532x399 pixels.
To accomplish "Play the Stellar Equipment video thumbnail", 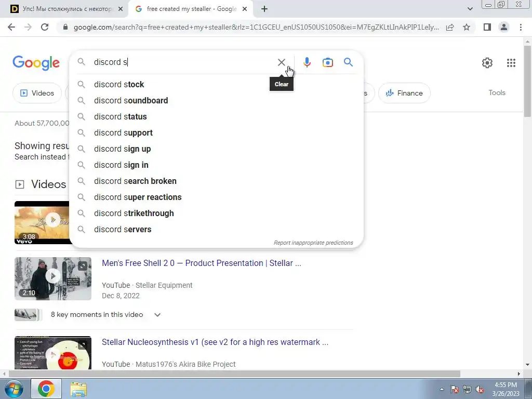I will (53, 278).
